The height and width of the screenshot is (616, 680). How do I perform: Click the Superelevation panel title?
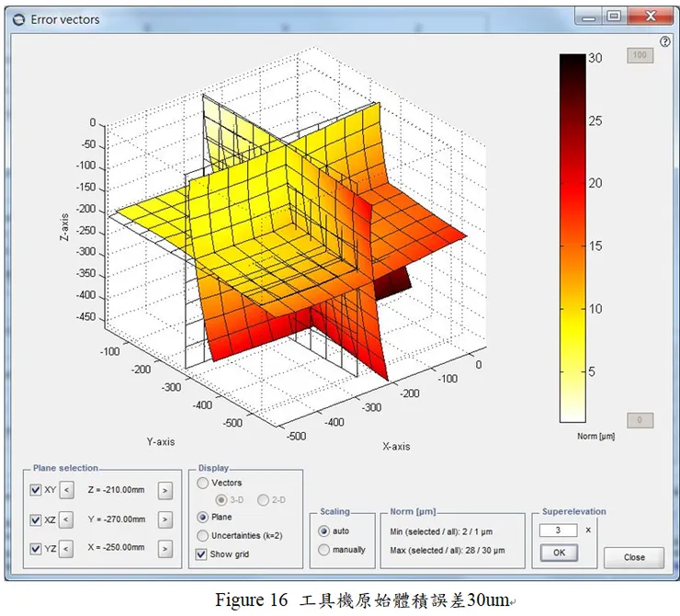pyautogui.click(x=573, y=511)
